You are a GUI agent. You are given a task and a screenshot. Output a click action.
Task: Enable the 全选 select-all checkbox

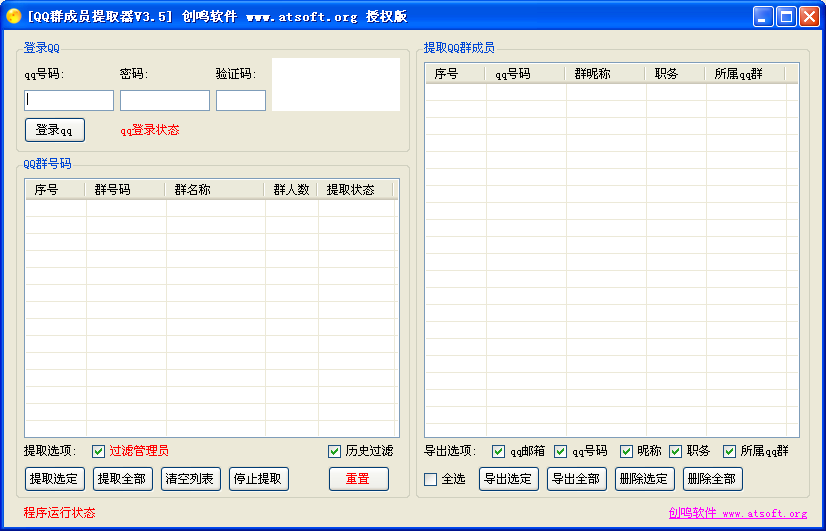click(x=430, y=479)
